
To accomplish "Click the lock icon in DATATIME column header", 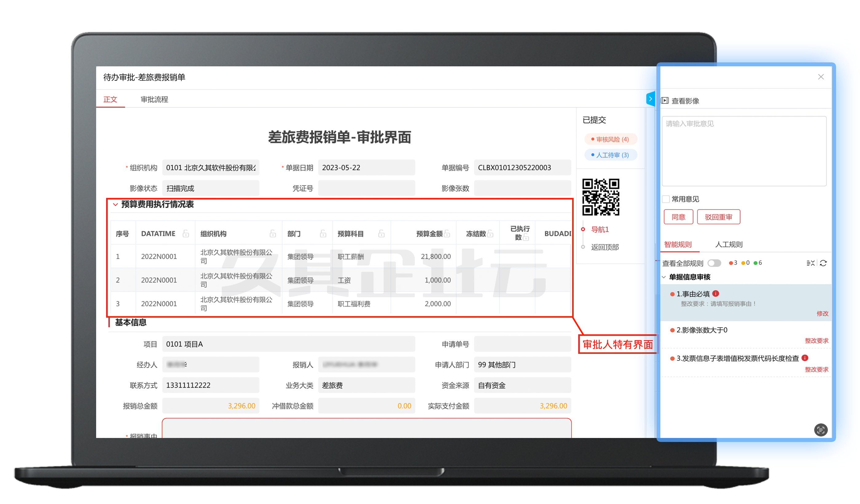I will [186, 233].
